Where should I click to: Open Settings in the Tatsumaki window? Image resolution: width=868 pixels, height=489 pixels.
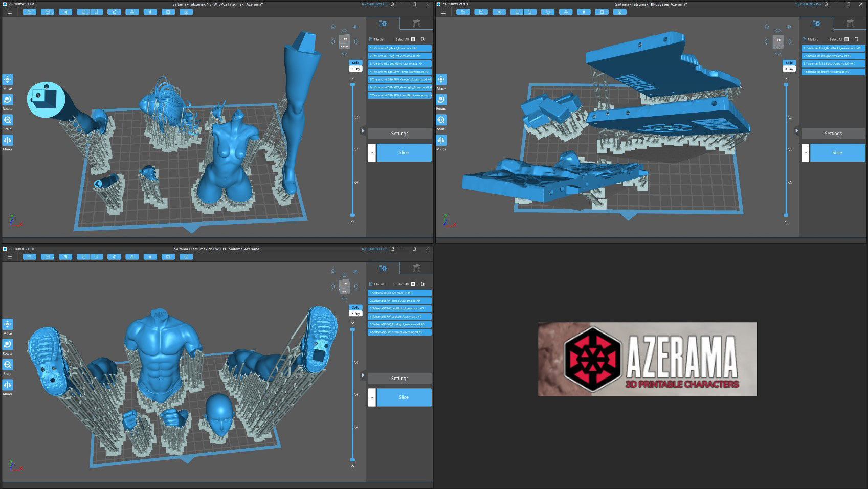point(399,134)
